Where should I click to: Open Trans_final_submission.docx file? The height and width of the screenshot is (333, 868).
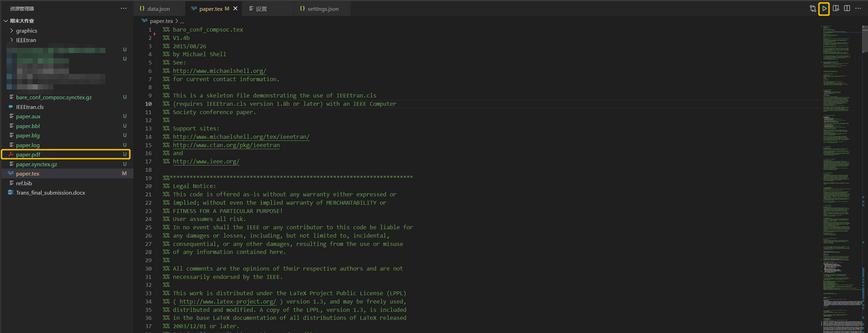(51, 193)
